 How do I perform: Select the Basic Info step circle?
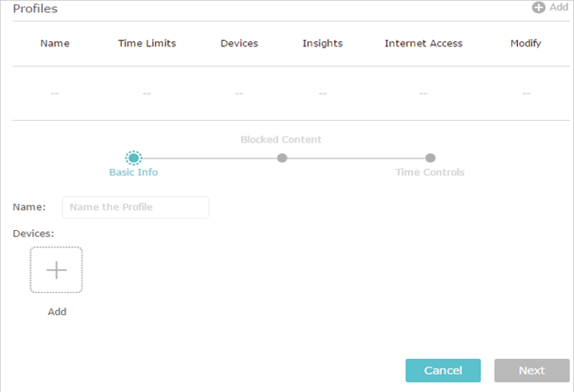pos(134,158)
